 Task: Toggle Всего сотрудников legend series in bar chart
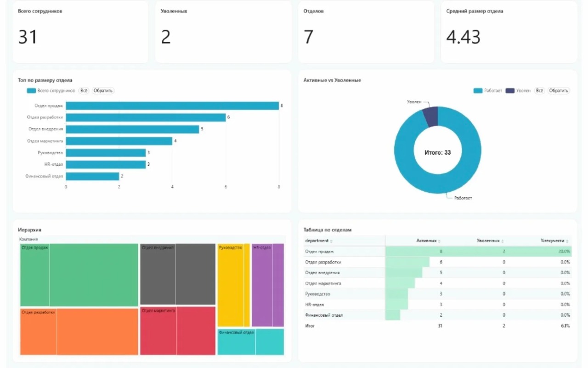click(51, 91)
